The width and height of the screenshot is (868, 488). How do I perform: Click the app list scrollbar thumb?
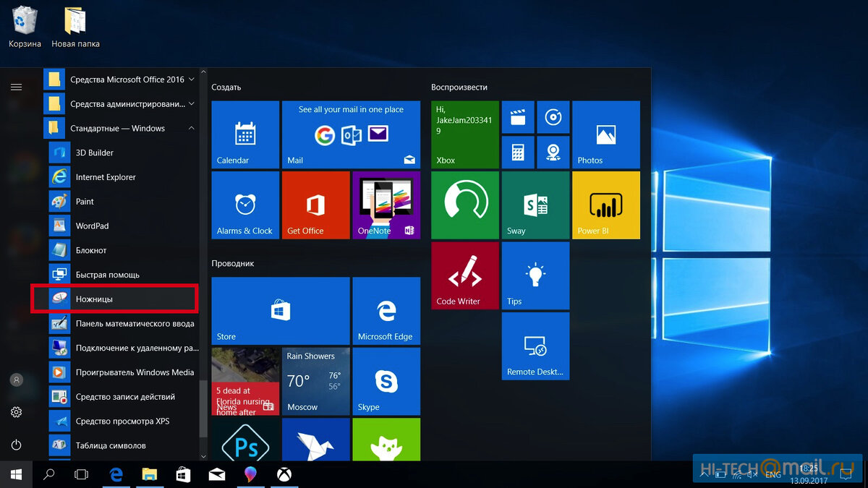coord(203,408)
